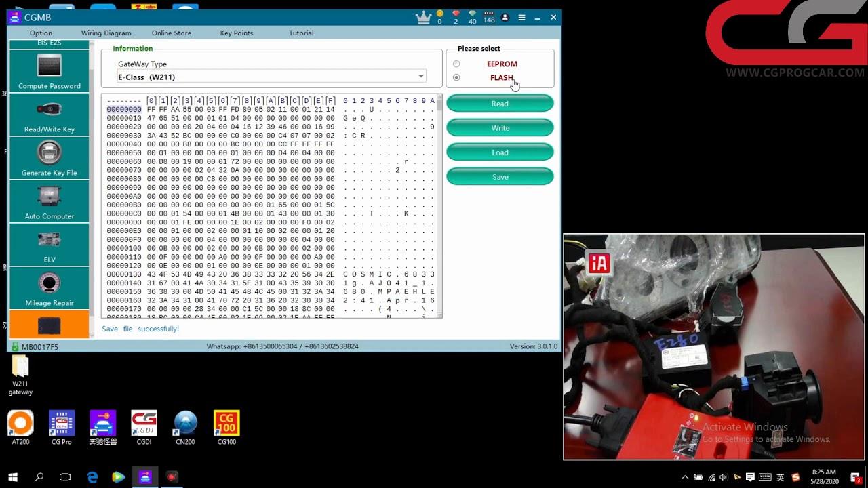Open the ELV module
The width and height of the screenshot is (868, 488).
coord(49,245)
